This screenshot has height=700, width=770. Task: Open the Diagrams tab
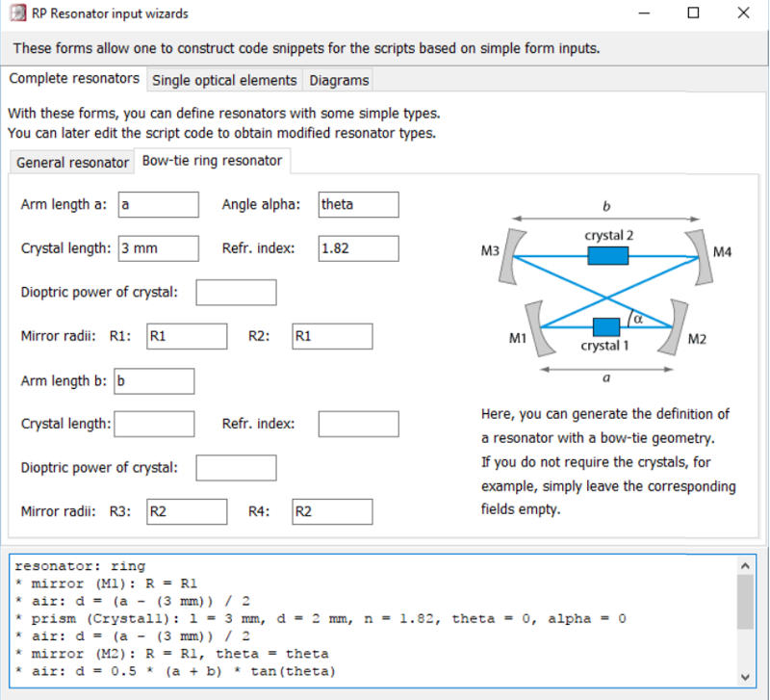(x=339, y=80)
